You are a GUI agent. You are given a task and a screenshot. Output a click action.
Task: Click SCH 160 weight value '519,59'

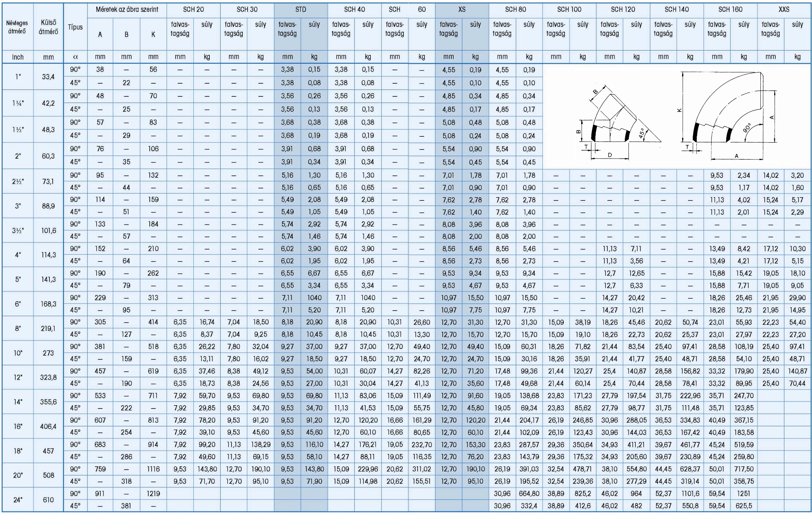click(744, 445)
